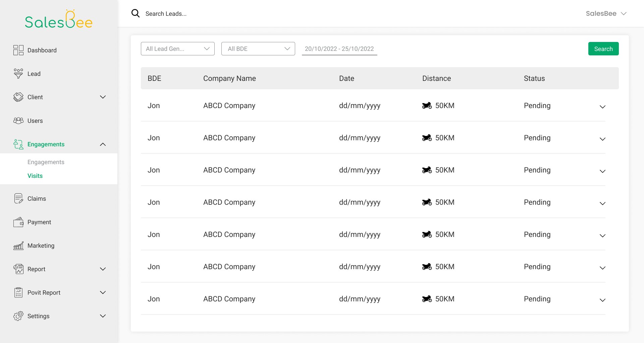
Task: Click motorbike icon in third table row
Action: 427,170
